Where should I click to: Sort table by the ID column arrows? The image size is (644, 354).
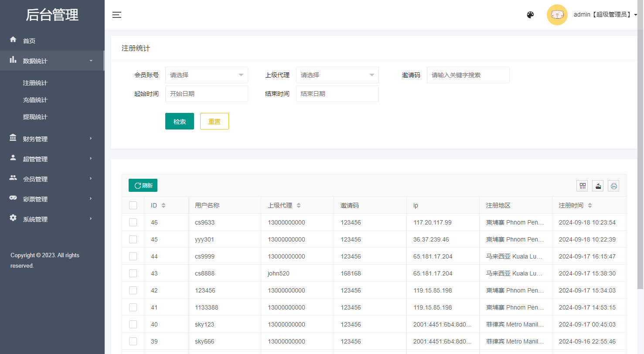pos(164,205)
